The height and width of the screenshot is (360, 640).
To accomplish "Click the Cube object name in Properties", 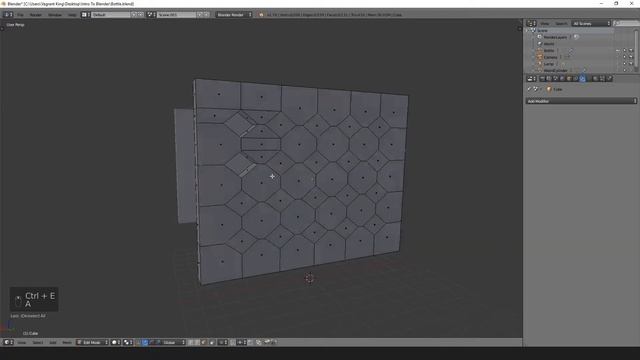I will pos(558,89).
